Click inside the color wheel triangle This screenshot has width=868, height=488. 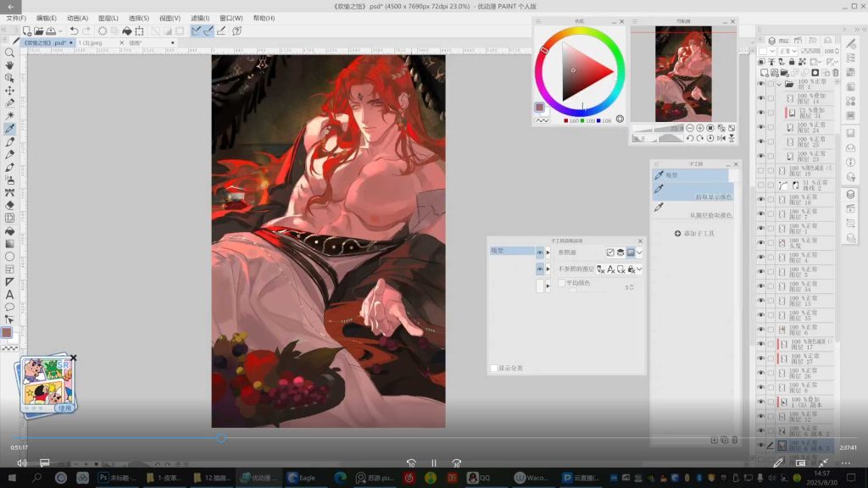click(583, 70)
